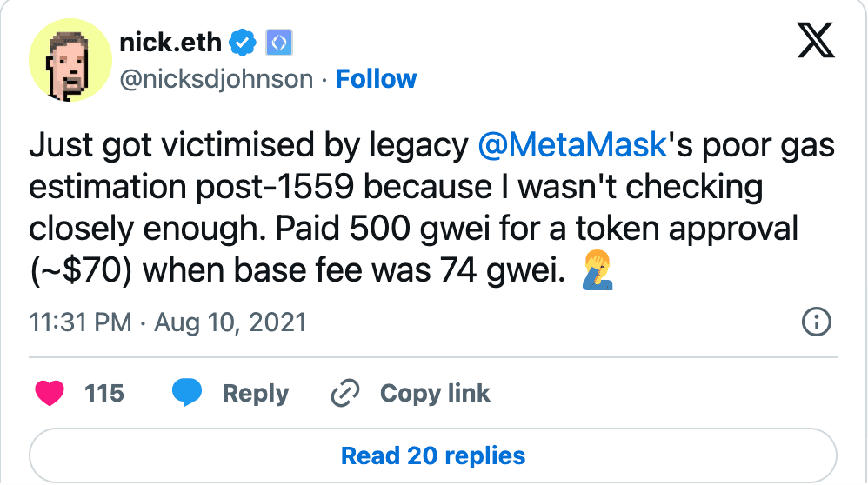Open the @nicksdjohnson handle link

[x=214, y=79]
